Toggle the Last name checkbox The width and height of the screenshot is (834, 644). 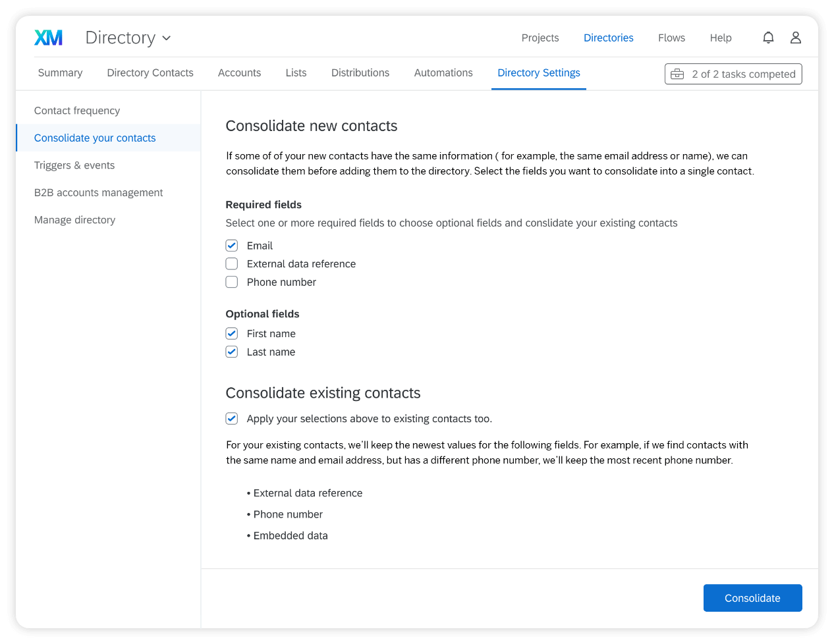click(232, 352)
